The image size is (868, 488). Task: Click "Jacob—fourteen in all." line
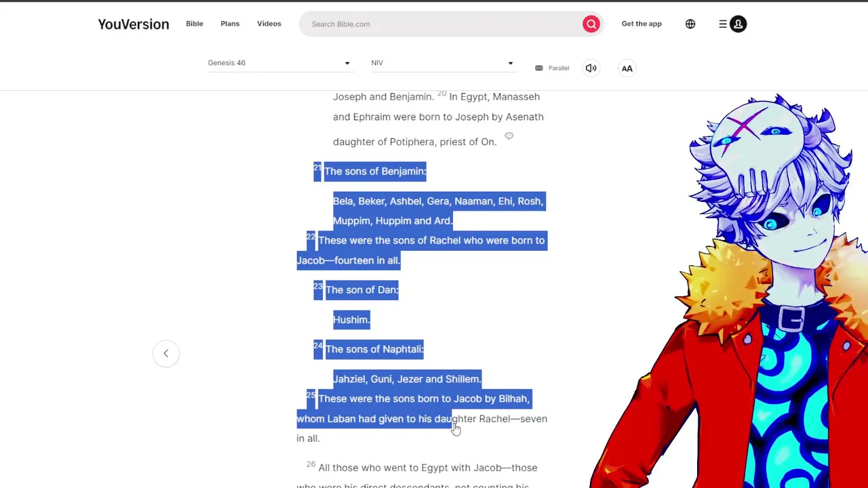349,261
